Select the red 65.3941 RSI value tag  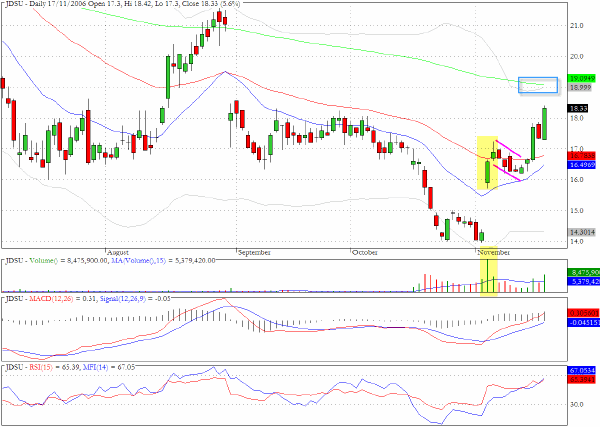pos(582,380)
